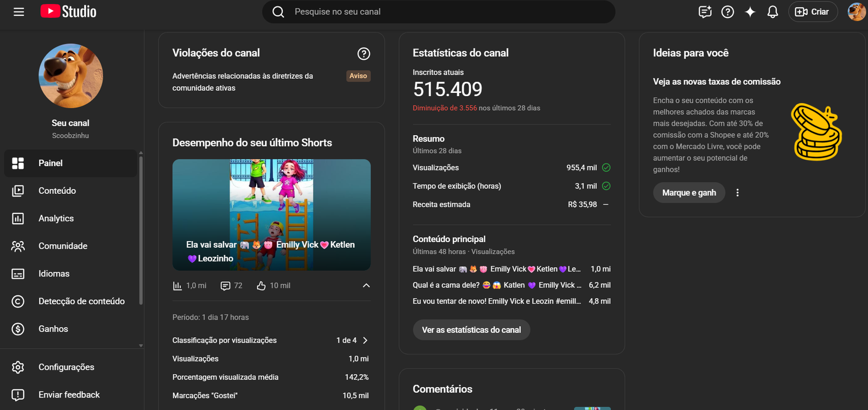Image resolution: width=868 pixels, height=410 pixels.
Task: Open three-dot menu in Ideias para você
Action: coord(737,193)
